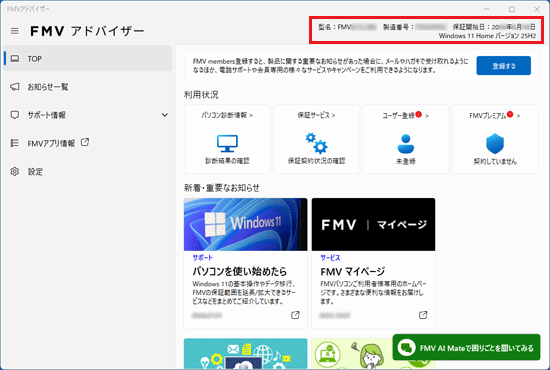Viewport: 550px width, 370px height.
Task: Click the 契約していません status text
Action: tap(495, 162)
